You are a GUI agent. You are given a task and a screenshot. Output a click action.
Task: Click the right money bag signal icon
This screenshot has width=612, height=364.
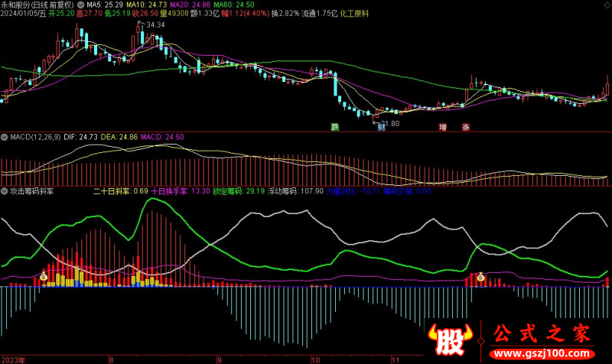[480, 278]
